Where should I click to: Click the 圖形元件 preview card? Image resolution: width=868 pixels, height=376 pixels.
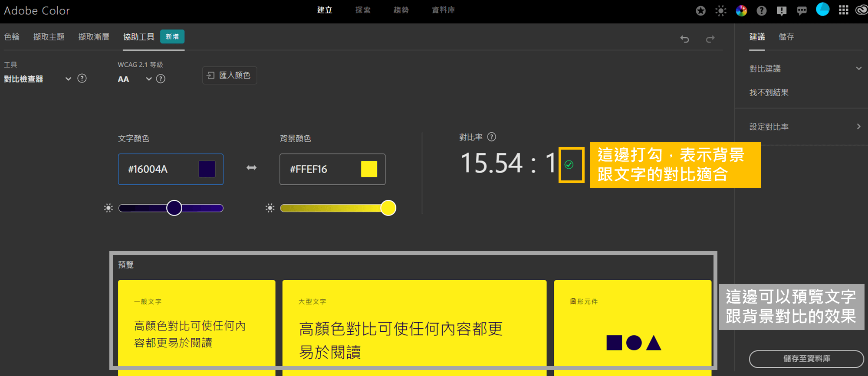(633, 327)
